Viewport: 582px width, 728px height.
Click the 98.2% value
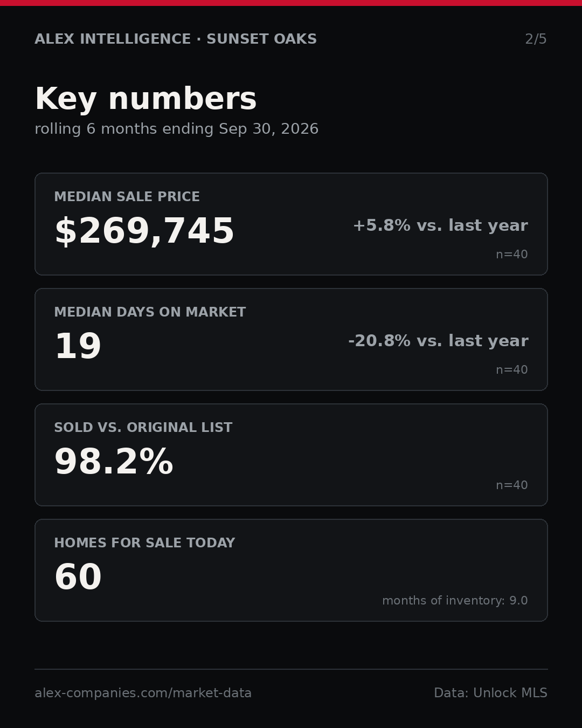pos(114,462)
